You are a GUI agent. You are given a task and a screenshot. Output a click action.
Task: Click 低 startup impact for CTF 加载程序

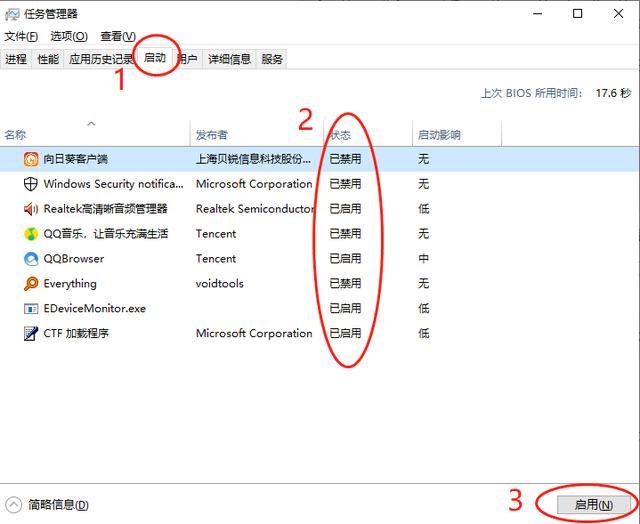[x=424, y=333]
